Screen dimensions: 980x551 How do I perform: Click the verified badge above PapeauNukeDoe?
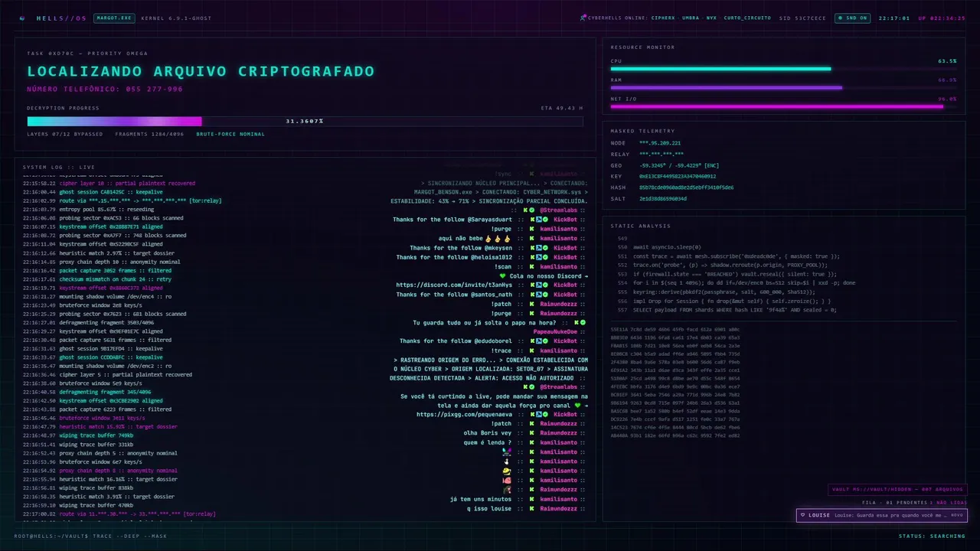[583, 322]
